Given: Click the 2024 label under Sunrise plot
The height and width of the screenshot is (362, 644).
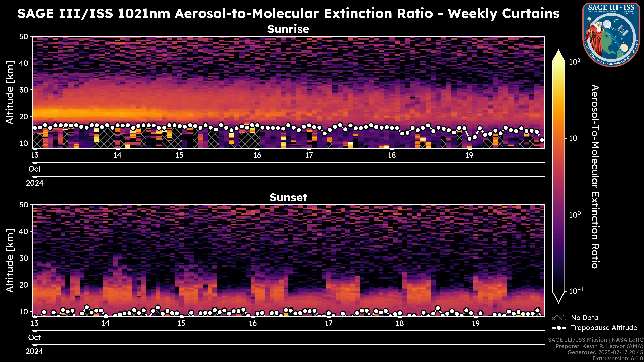Looking at the screenshot, I should [35, 183].
